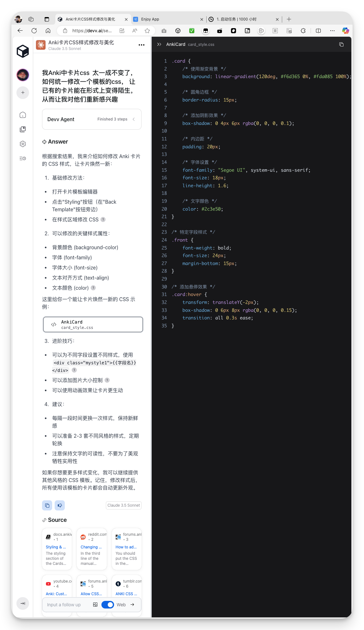Open the browser extensions puzzle icon

coord(303,31)
